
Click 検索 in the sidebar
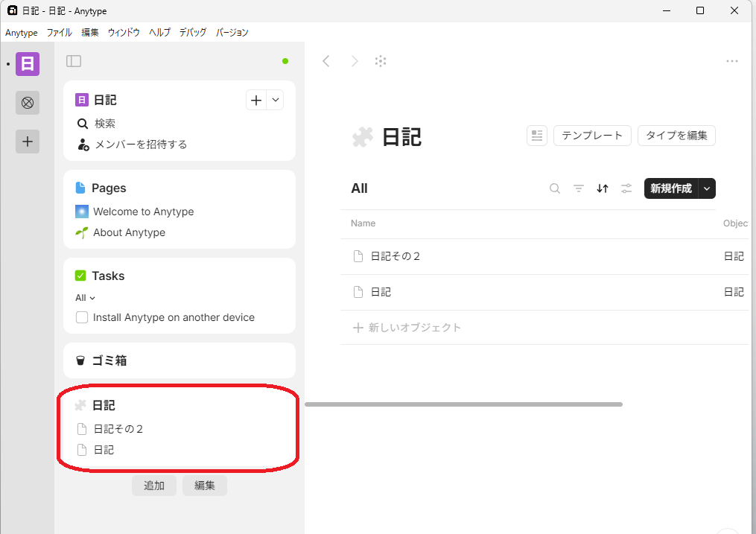pos(104,124)
